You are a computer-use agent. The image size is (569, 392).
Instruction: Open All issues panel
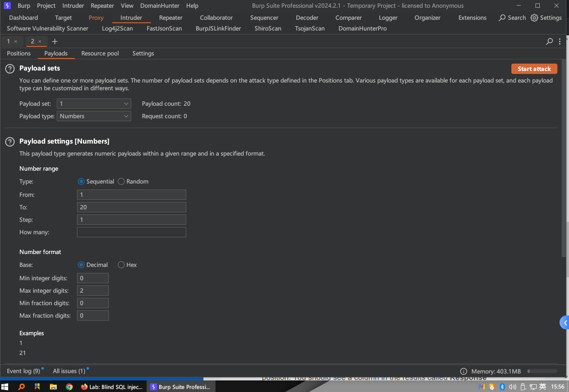pos(69,371)
